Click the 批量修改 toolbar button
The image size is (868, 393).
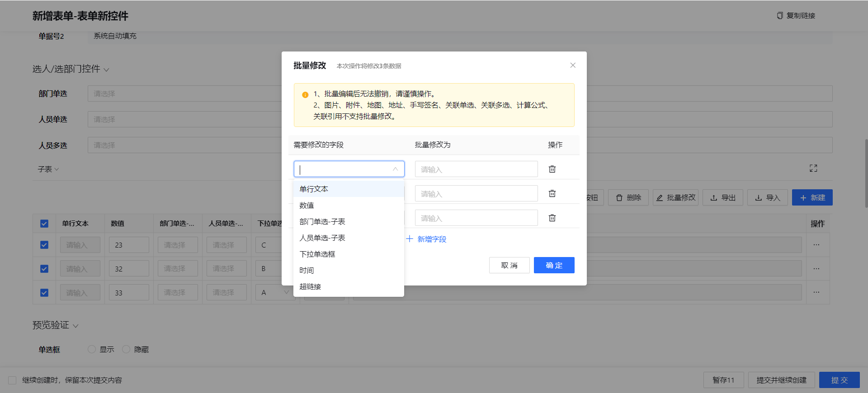click(x=675, y=197)
